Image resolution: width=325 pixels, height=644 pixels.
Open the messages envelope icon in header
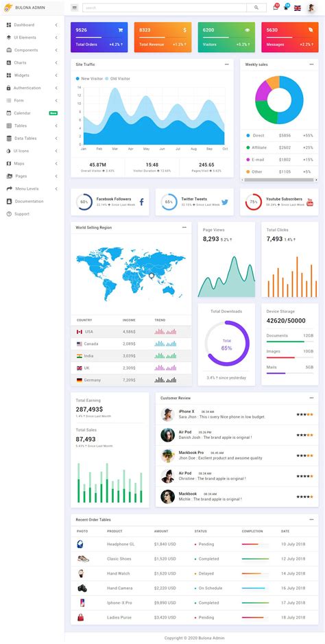point(276,8)
